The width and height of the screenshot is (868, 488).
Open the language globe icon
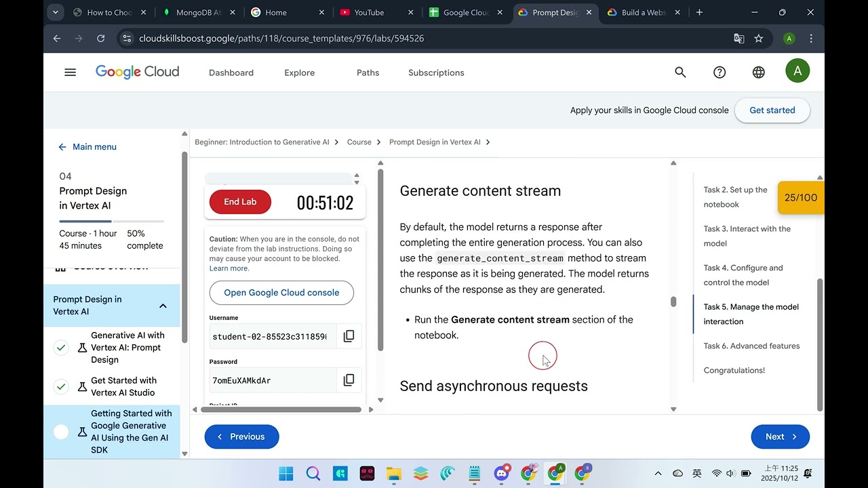pyautogui.click(x=758, y=72)
